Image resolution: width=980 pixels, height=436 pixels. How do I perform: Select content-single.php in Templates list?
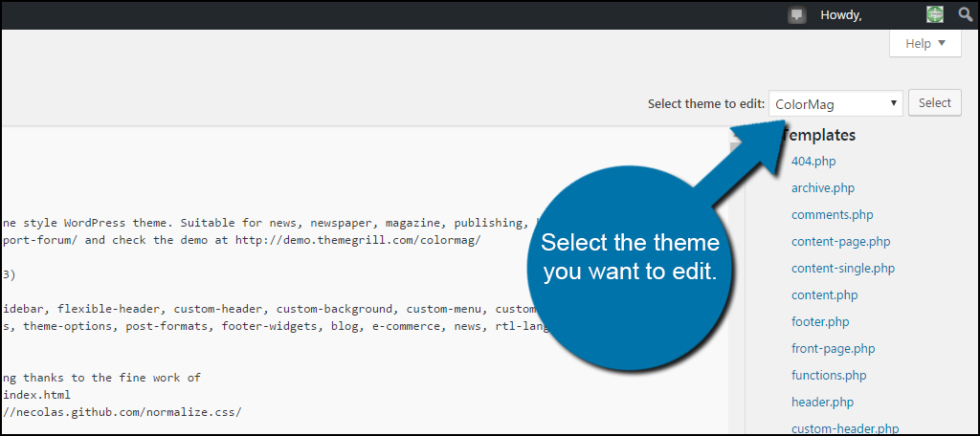843,269
